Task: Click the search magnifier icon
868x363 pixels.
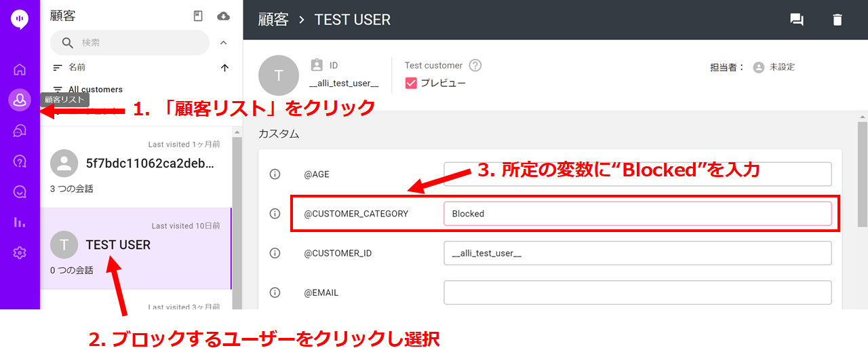Action: point(68,43)
